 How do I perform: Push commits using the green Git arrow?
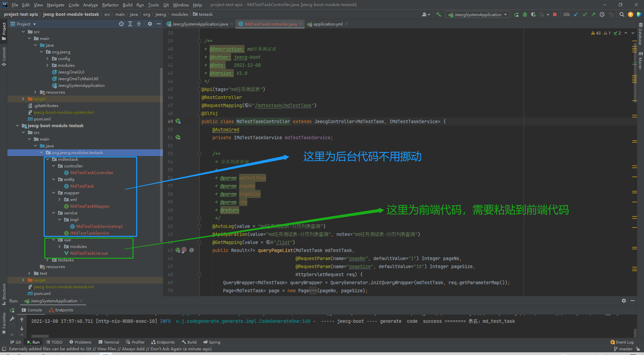593,14
